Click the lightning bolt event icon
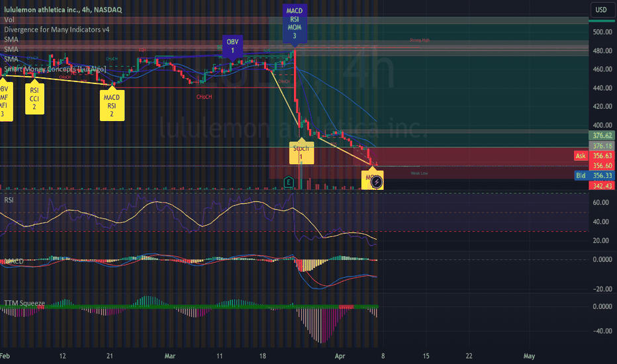Viewport: 617px width, 364px height. (377, 182)
